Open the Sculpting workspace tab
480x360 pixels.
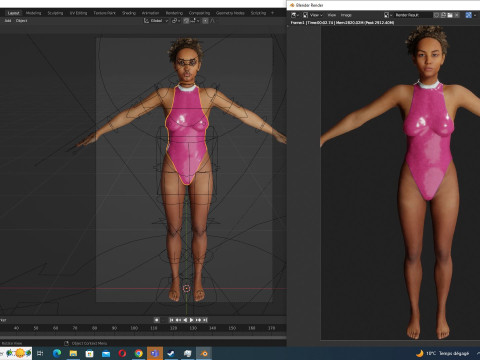pos(55,13)
